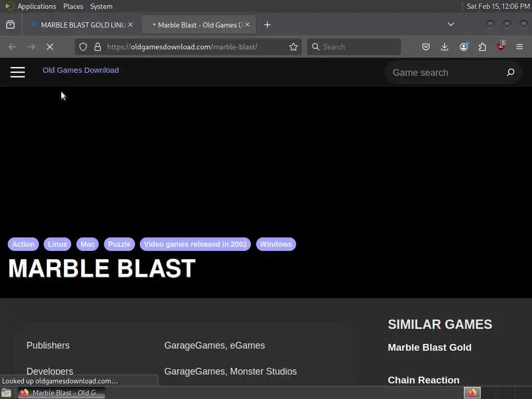The width and height of the screenshot is (532, 399).
Task: Select the Mac tag
Action: pos(87,244)
